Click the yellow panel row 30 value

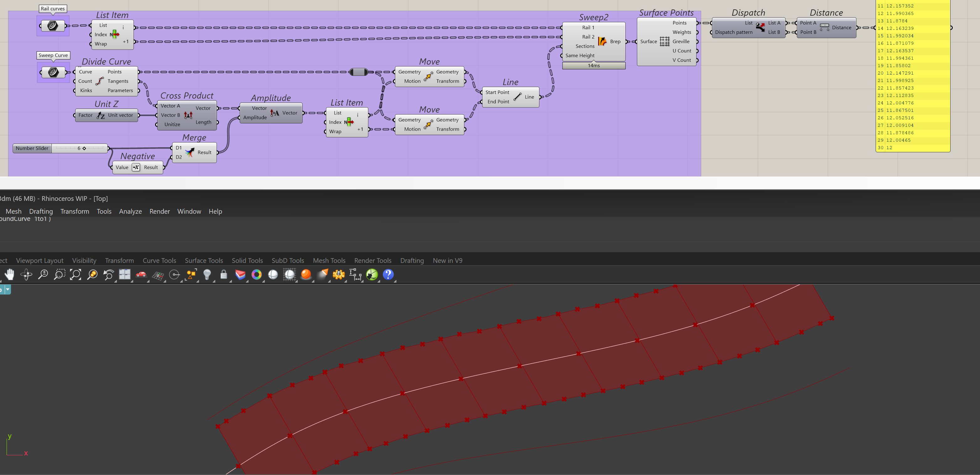(x=889, y=148)
